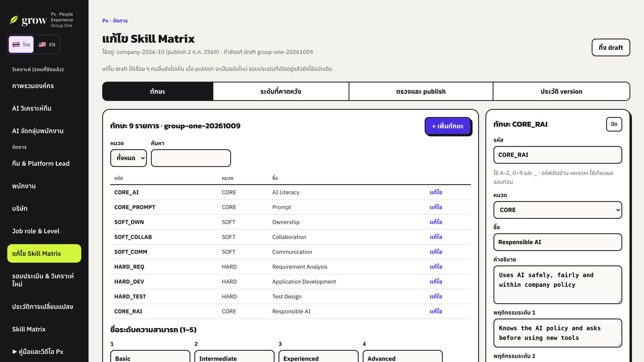Open ประวัติการเปลี่ยนแปลง page

point(44,307)
